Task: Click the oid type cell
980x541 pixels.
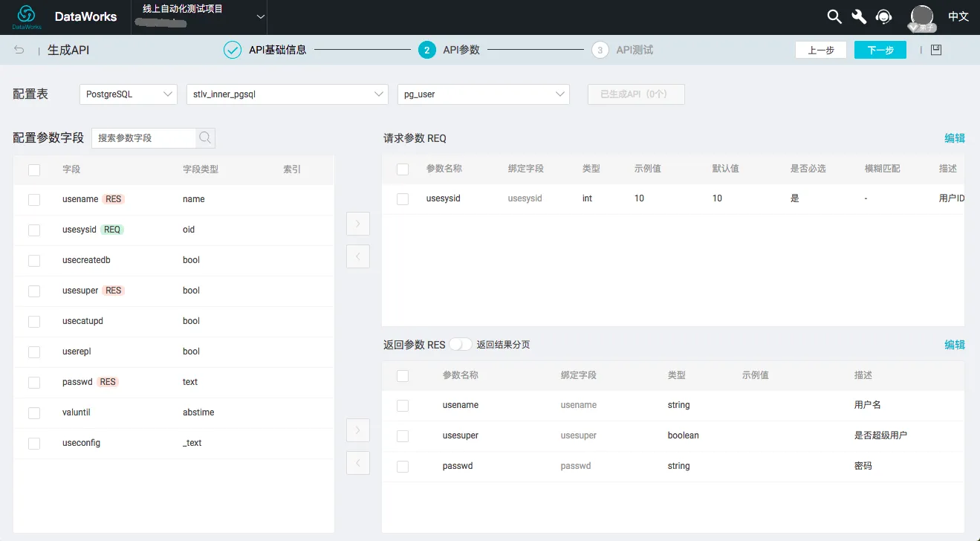Action: pos(189,230)
